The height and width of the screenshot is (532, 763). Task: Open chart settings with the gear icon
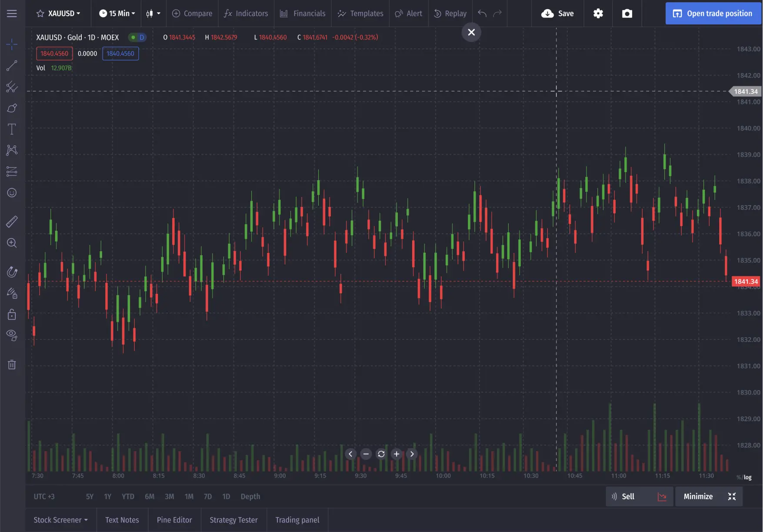point(598,13)
